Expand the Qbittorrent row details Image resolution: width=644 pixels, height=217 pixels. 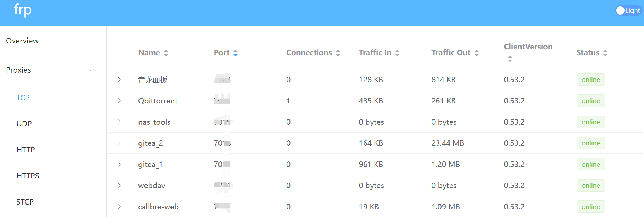[x=119, y=101]
